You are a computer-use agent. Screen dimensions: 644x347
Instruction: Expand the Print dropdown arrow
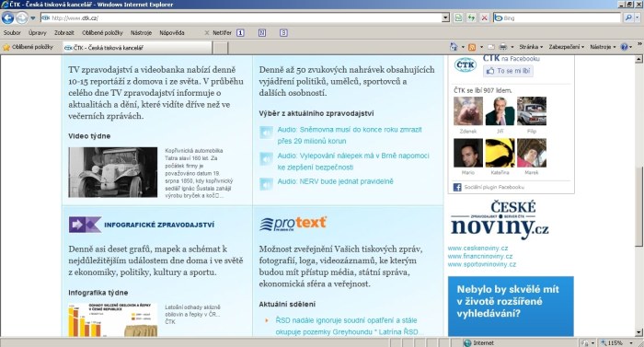(x=512, y=47)
